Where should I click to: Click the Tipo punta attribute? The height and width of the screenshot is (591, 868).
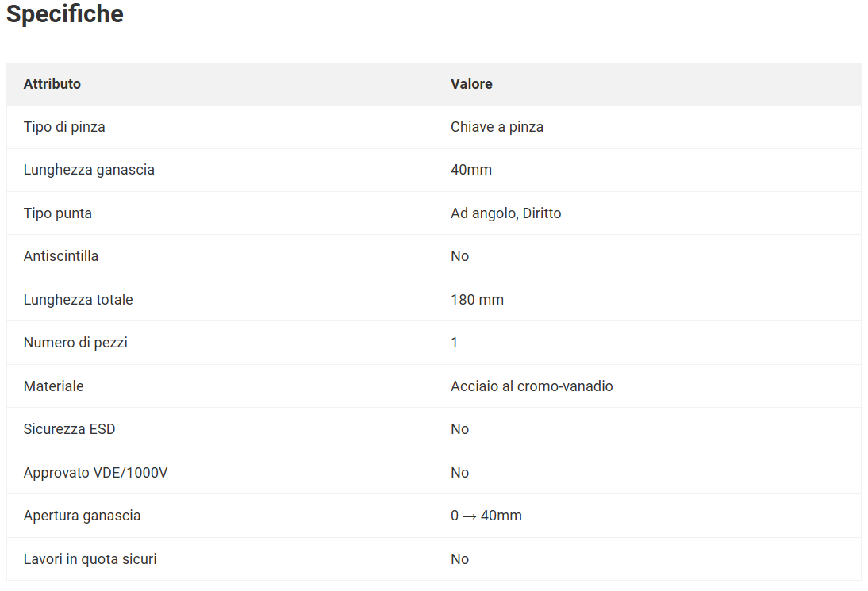tap(58, 213)
